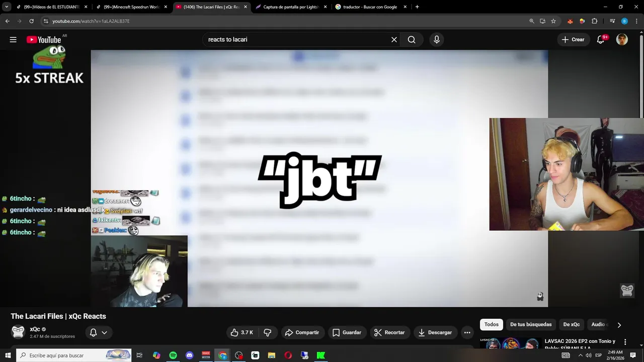This screenshot has height=362, width=644.
Task: Click the Compartir share button
Action: point(302,332)
